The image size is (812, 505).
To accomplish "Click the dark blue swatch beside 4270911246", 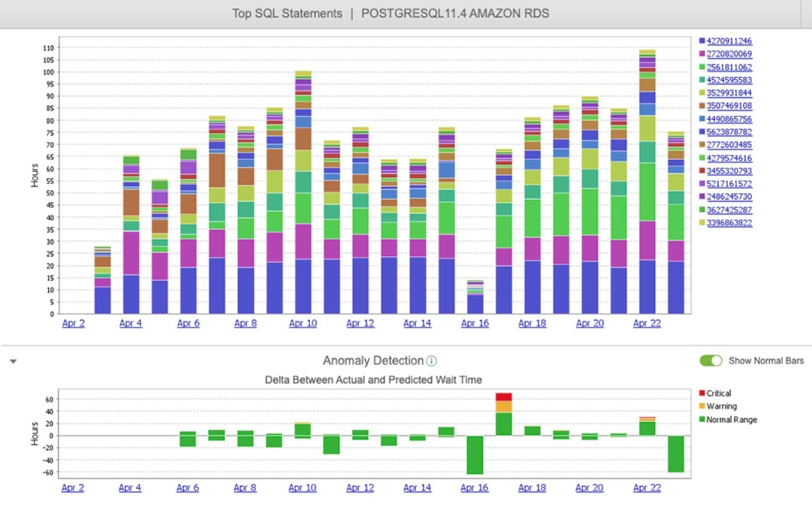I will tap(702, 41).
